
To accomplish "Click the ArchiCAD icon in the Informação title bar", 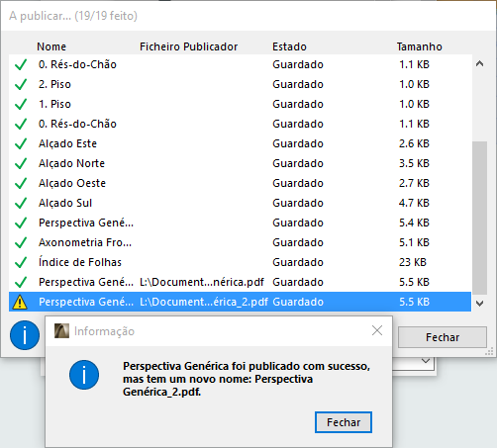I will point(61,330).
